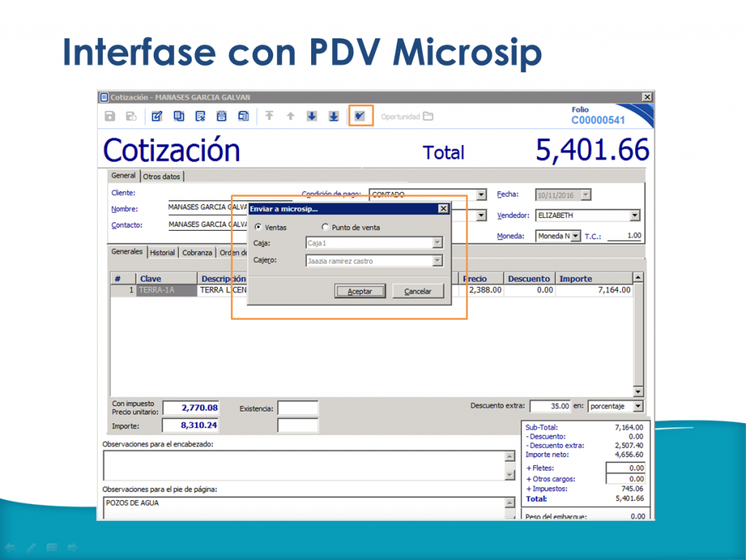The width and height of the screenshot is (746, 560).
Task: Click the Copy document toolbar icon
Action: click(x=179, y=116)
